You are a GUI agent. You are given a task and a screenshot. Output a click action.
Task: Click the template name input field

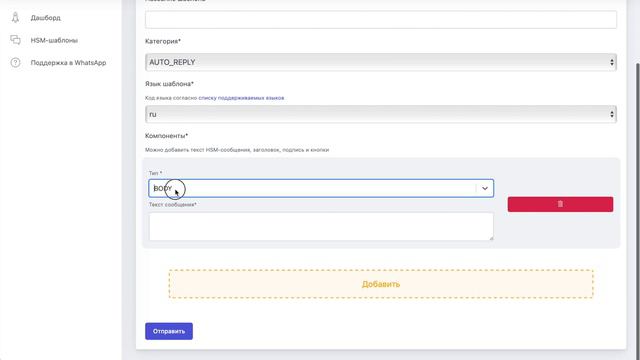point(380,19)
